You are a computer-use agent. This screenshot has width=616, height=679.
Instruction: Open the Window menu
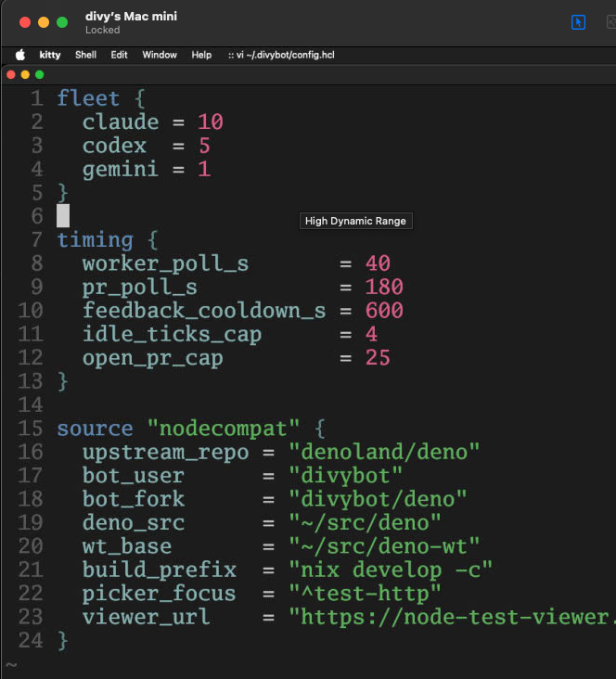coord(160,55)
